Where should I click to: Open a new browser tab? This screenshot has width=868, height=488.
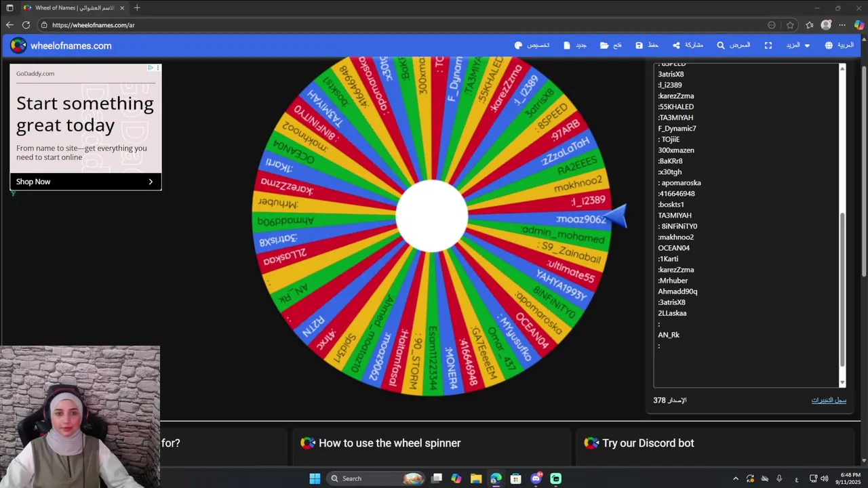click(x=137, y=7)
